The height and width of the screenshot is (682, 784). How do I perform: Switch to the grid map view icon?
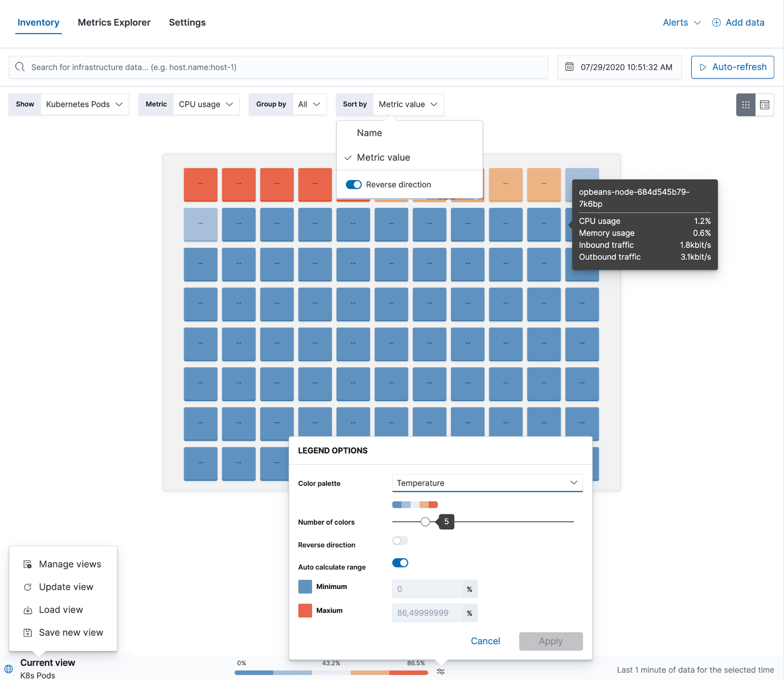point(746,105)
